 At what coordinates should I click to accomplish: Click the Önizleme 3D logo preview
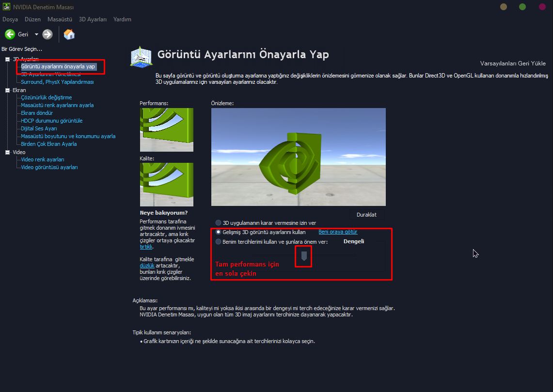point(299,157)
